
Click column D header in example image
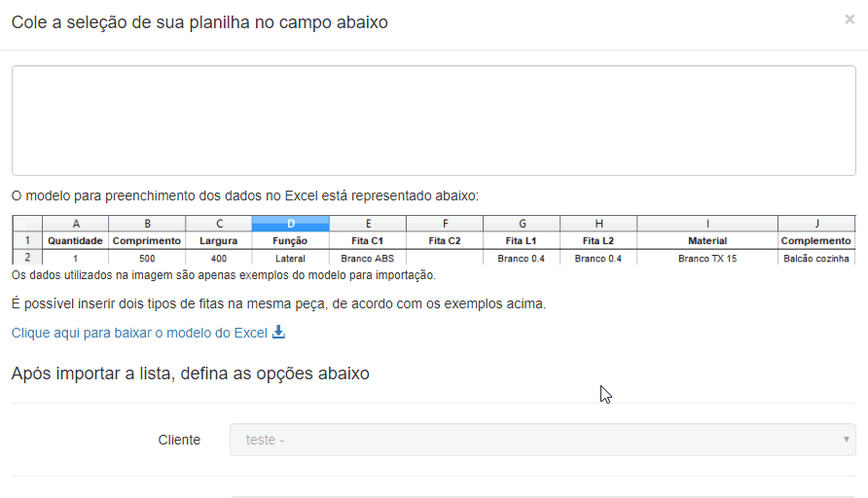point(290,224)
